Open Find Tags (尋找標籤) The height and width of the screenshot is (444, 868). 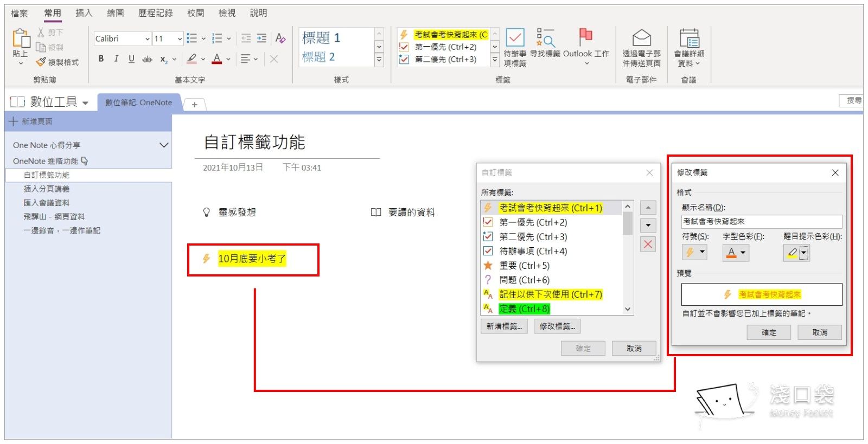pyautogui.click(x=545, y=43)
